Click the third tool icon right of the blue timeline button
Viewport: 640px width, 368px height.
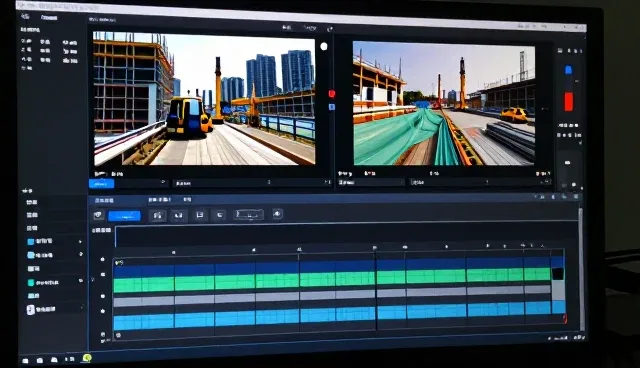pyautogui.click(x=200, y=215)
